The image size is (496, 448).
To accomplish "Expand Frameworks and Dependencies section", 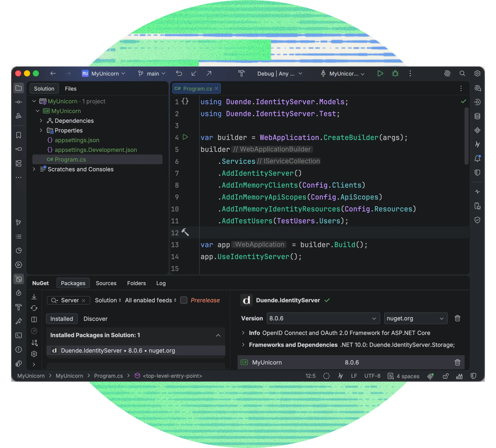I will (243, 345).
